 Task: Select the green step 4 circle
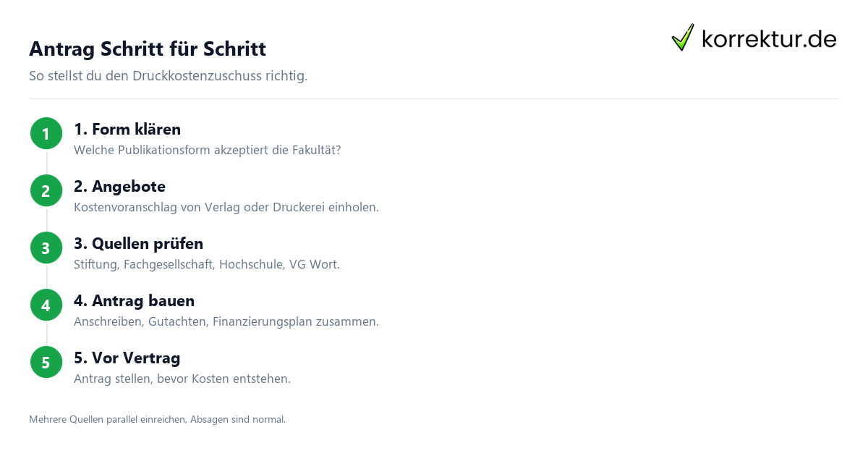pyautogui.click(x=46, y=305)
